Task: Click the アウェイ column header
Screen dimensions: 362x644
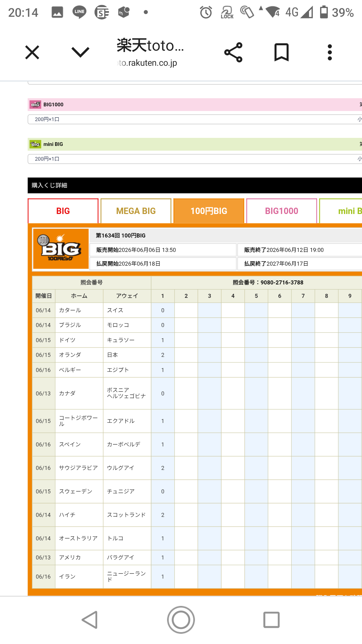Action: pos(127,296)
